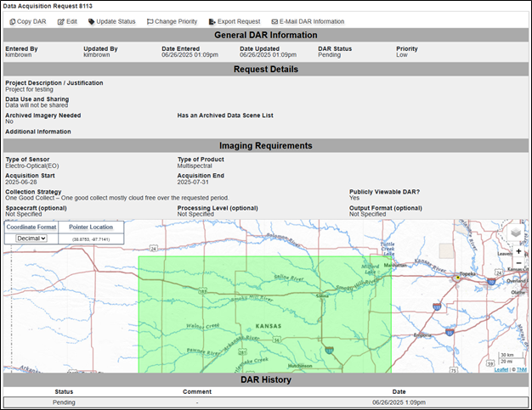This screenshot has height=410, width=532.
Task: Open the TNM attribution link
Action: click(x=522, y=369)
